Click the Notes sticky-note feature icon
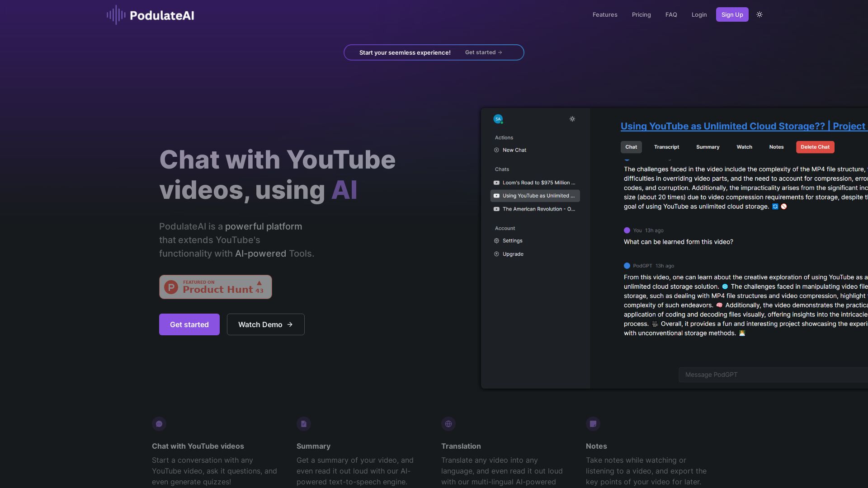This screenshot has width=868, height=488. click(x=593, y=424)
